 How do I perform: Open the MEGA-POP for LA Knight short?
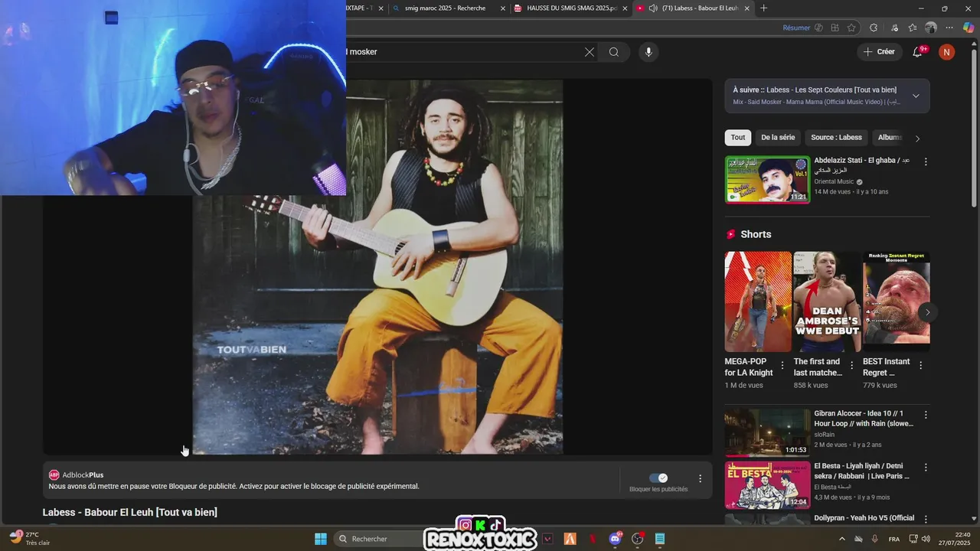tap(758, 302)
